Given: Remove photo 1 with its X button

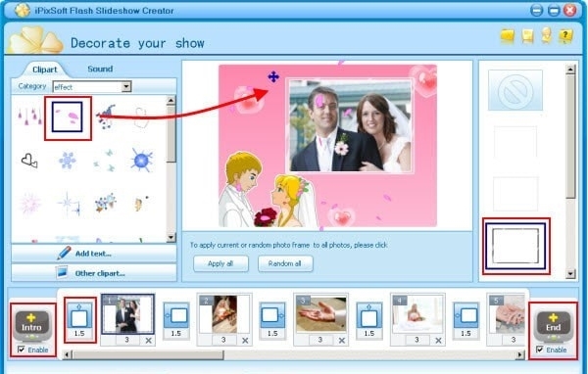Looking at the screenshot, I should pyautogui.click(x=149, y=341).
